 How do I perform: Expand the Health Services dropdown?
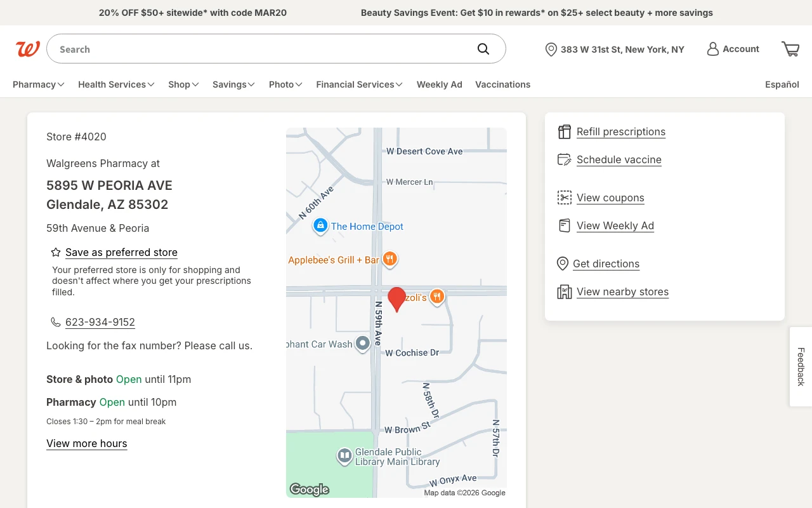point(116,84)
